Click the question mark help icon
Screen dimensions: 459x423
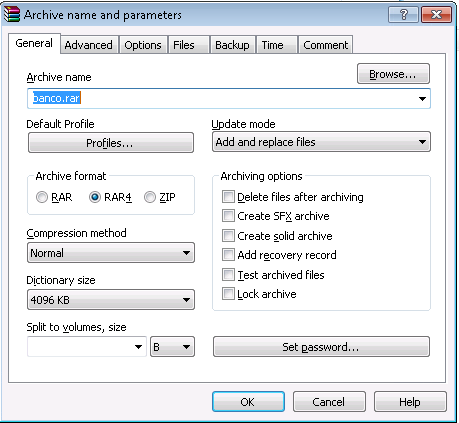[403, 15]
